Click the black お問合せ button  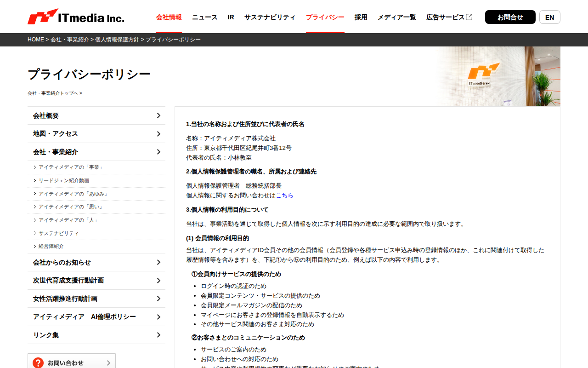pyautogui.click(x=510, y=17)
